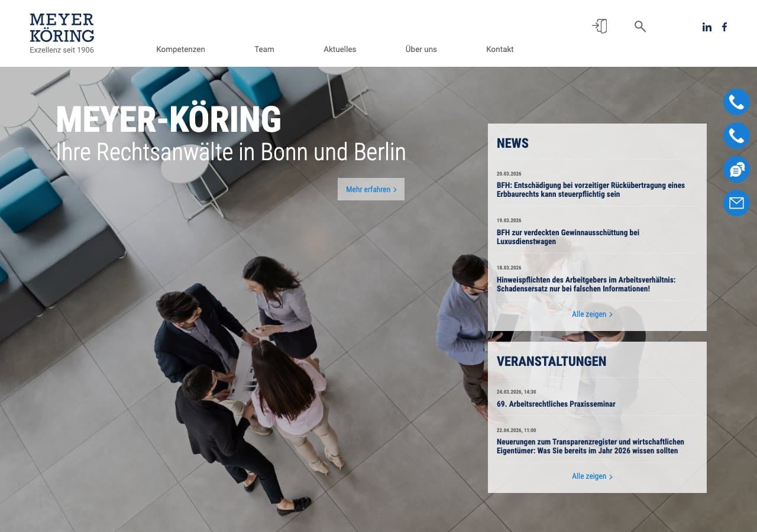Go to Über uns
Image resolution: width=757 pixels, height=532 pixels.
[421, 50]
